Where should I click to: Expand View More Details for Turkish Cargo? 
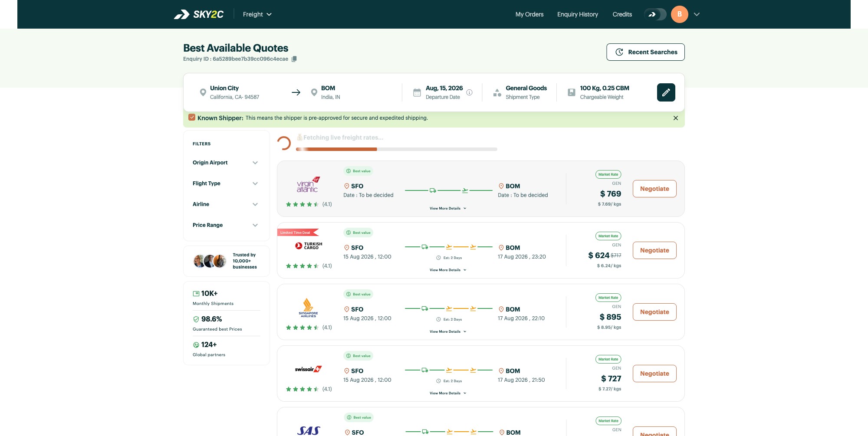click(x=448, y=270)
